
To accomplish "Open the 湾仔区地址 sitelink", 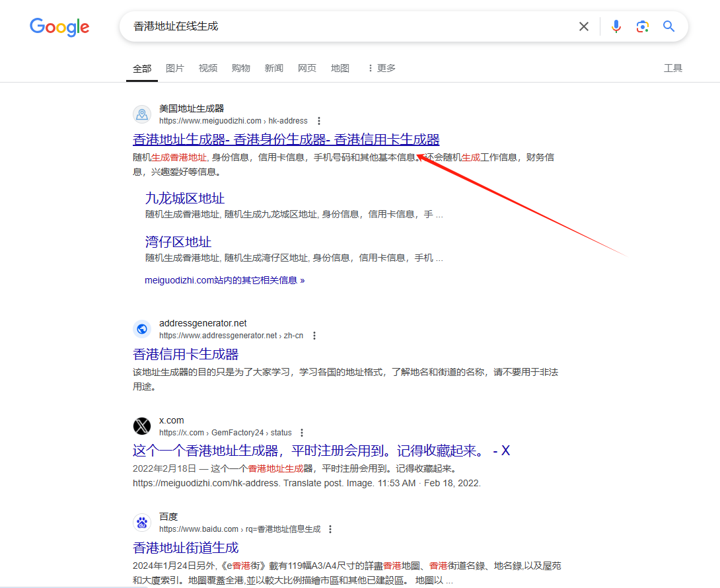I will pos(178,242).
